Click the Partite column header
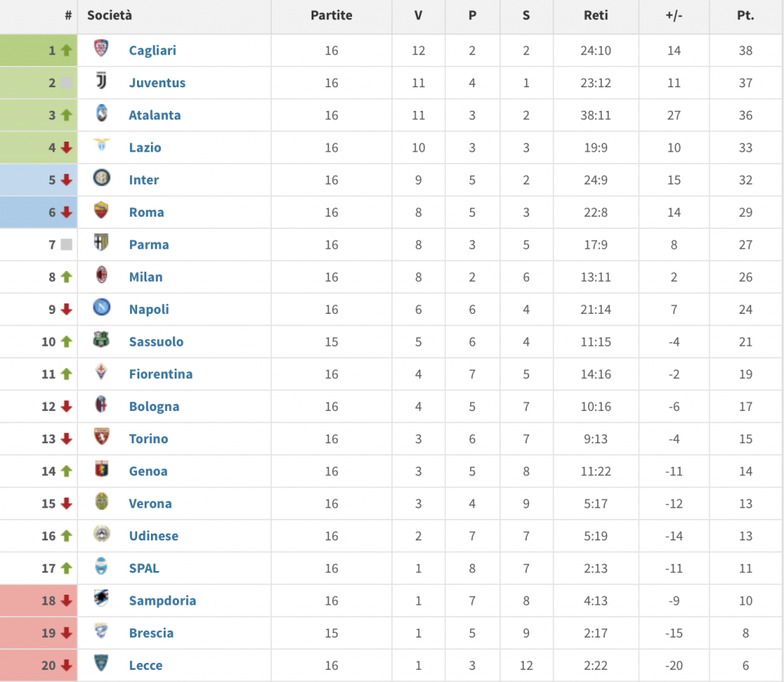Image resolution: width=784 pixels, height=682 pixels. (331, 15)
